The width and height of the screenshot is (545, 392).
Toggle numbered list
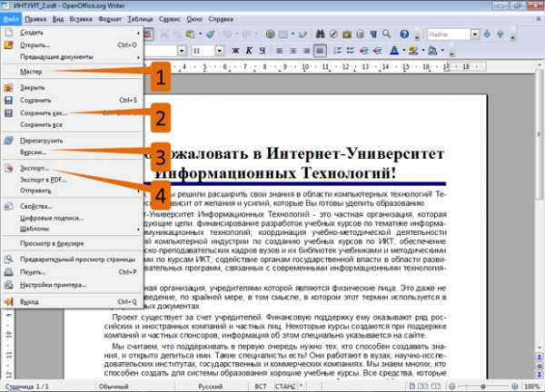[337, 51]
